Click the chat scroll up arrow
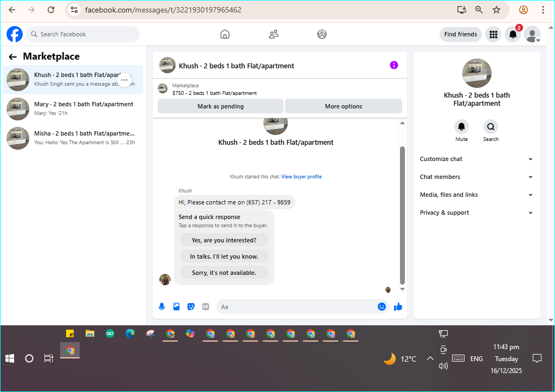 tap(402, 123)
